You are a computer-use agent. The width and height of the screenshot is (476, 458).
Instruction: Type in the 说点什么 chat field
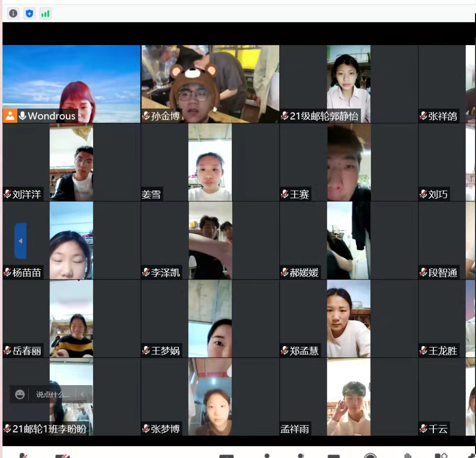[53, 395]
